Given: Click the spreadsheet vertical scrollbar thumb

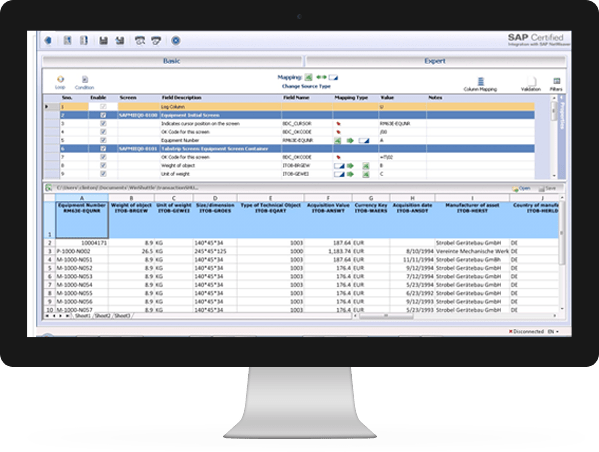Looking at the screenshot, I should (x=562, y=233).
